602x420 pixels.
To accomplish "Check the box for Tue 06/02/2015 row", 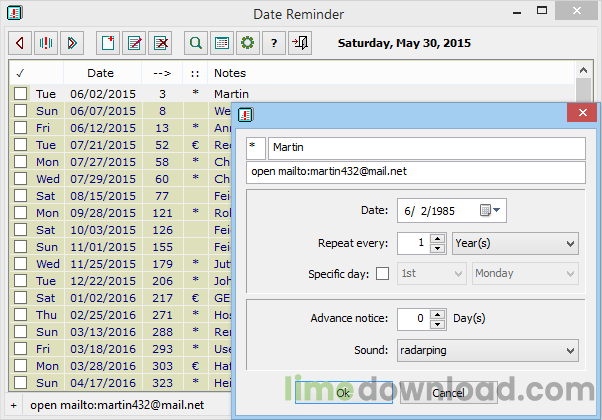I will click(x=20, y=93).
